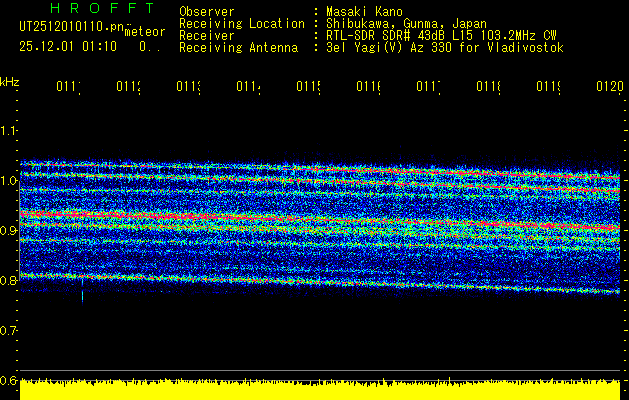Click the yellow noise level strip at the bottom
Image resolution: width=629 pixels, height=400 pixels.
pyautogui.click(x=320, y=389)
